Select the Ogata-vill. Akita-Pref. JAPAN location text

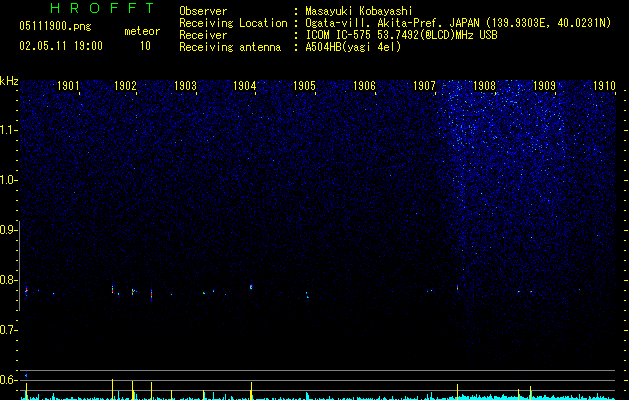tap(458, 23)
